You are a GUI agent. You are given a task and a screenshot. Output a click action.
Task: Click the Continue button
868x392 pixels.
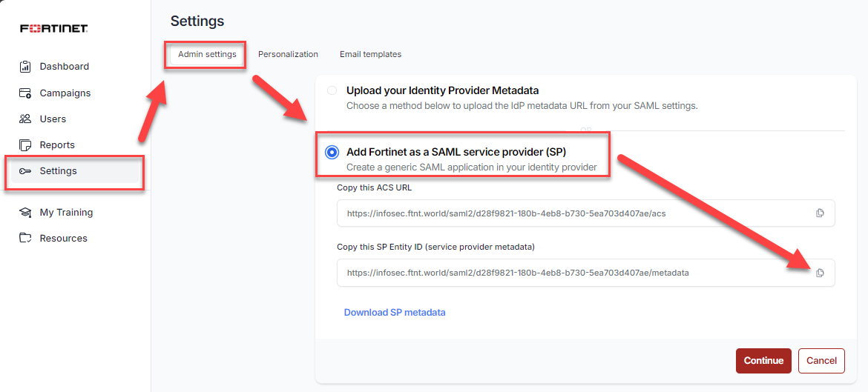763,360
